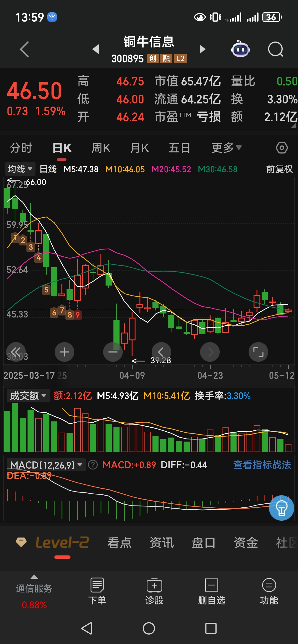Open 资金 capital flow tab
This screenshot has width=298, height=644.
pos(246,543)
